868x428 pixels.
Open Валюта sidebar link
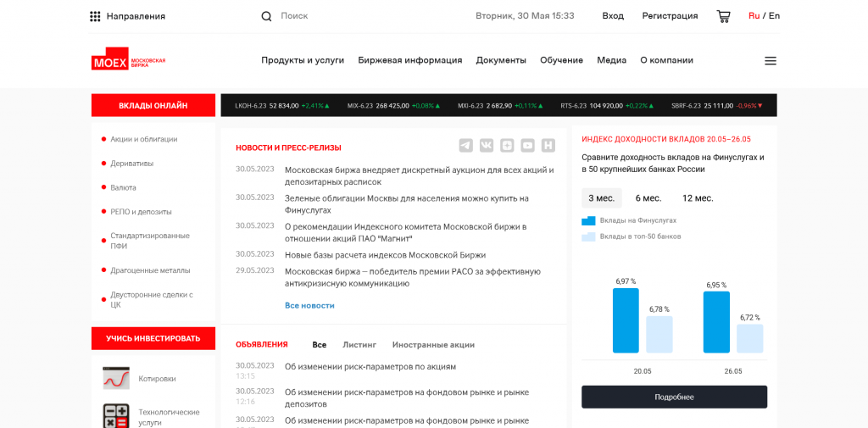pyautogui.click(x=123, y=187)
